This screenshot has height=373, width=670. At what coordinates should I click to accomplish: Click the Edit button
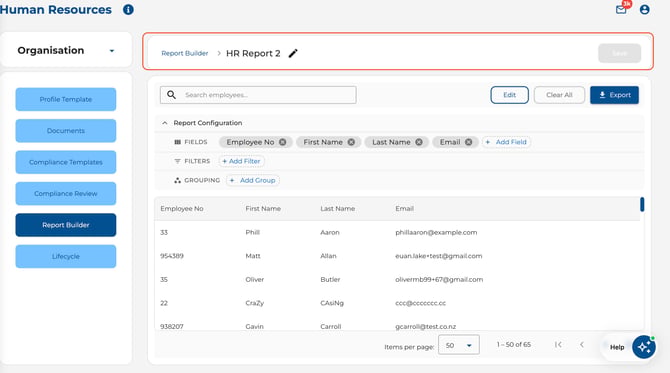coord(509,95)
